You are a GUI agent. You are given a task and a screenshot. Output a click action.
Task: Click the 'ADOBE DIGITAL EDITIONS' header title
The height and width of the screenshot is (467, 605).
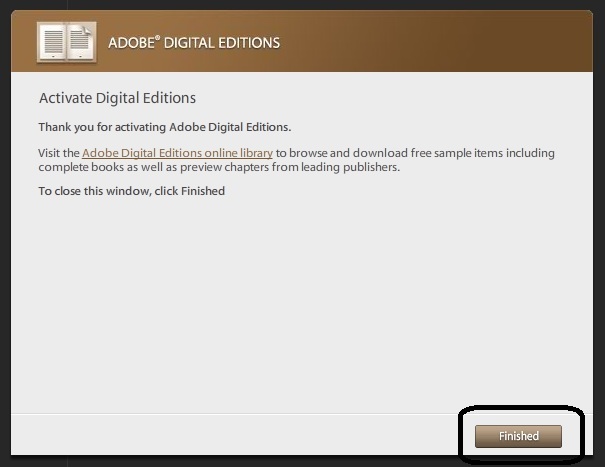pos(194,43)
